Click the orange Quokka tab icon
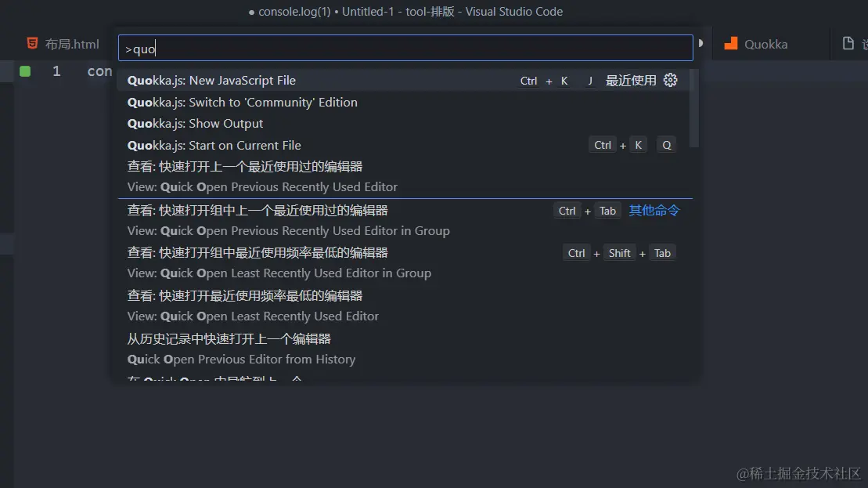The width and height of the screenshot is (868, 488). [731, 44]
